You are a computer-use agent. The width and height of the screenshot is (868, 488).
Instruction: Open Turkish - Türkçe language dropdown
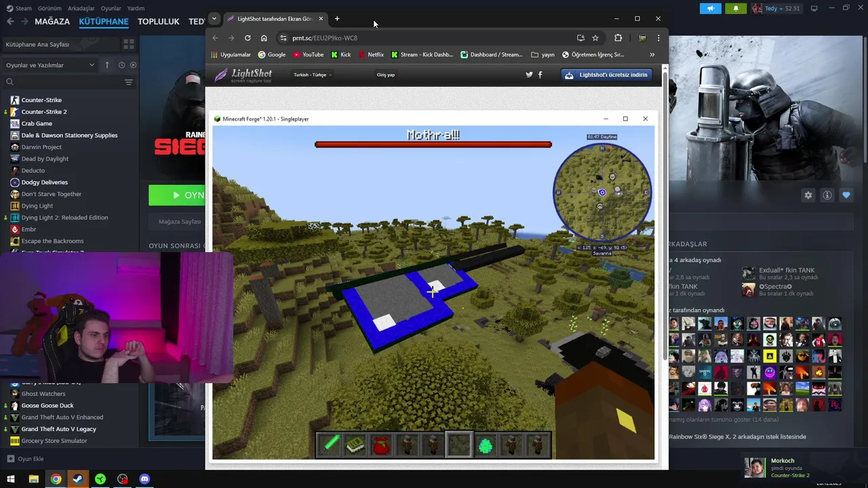[x=313, y=75]
